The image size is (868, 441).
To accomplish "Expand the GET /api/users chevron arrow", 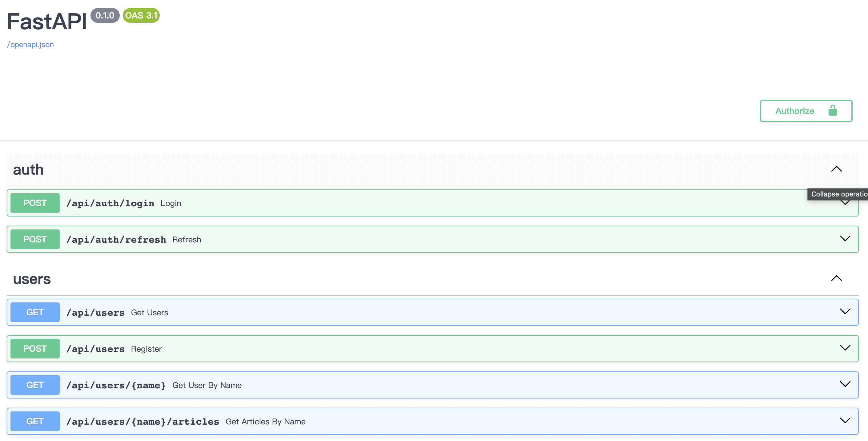I will [845, 312].
